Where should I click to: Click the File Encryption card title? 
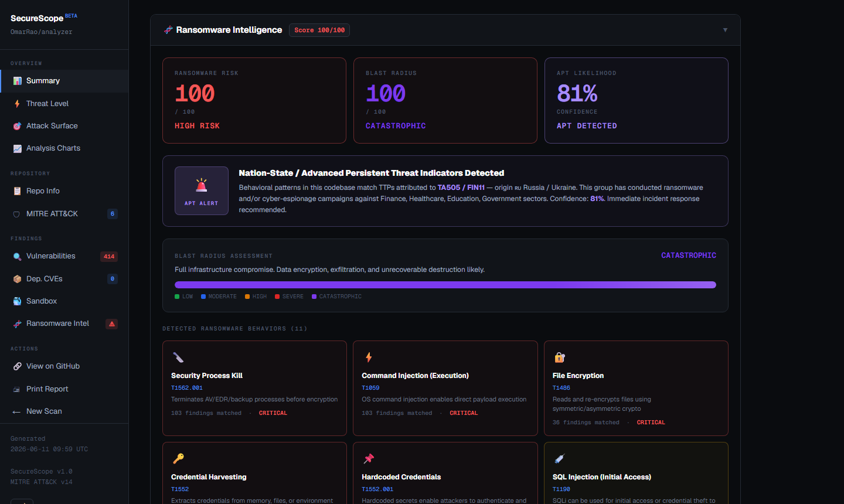[578, 376]
